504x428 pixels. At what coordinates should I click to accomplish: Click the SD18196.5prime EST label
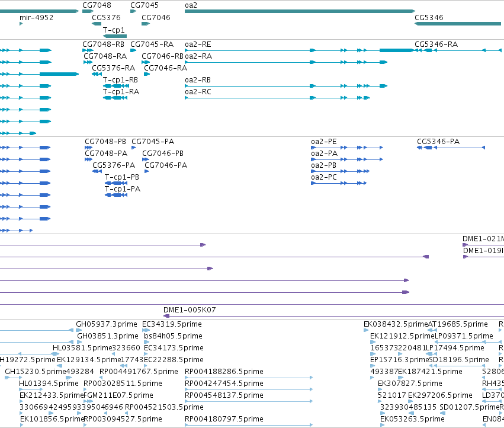459,360
